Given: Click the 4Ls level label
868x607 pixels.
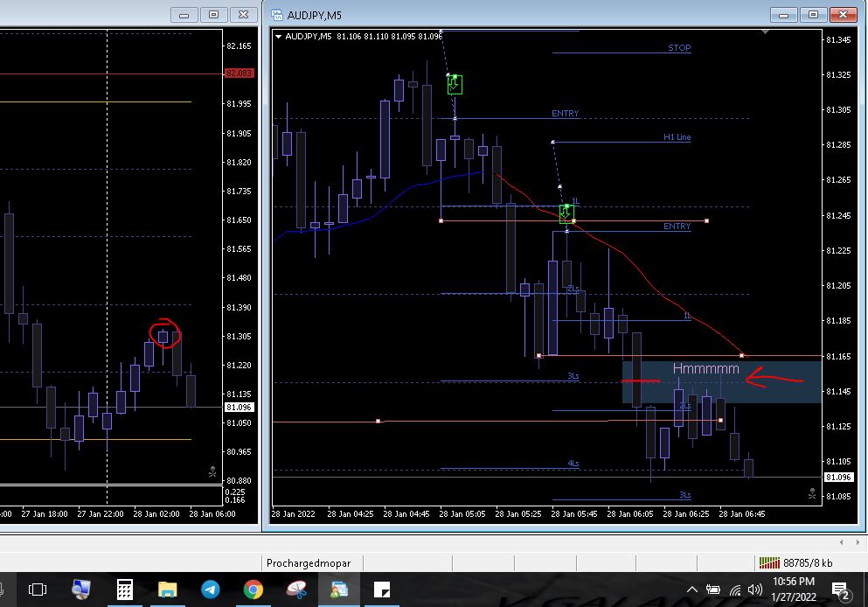Looking at the screenshot, I should click(573, 463).
